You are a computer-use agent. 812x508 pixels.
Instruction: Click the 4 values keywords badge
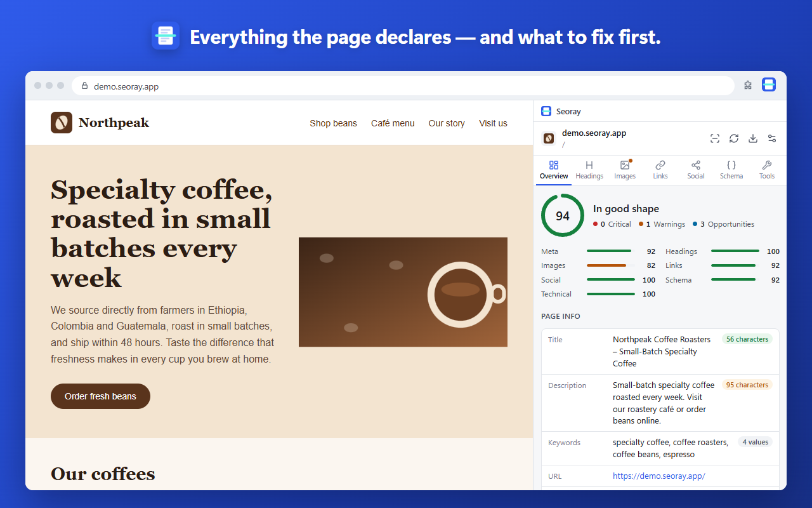[755, 442]
